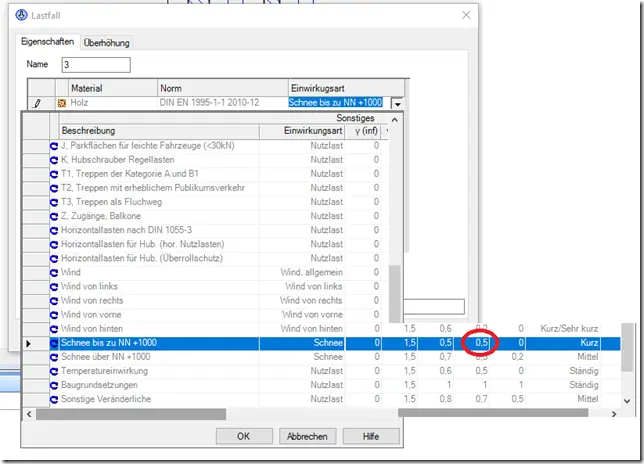The width and height of the screenshot is (644, 464).
Task: Click the current row arrow marker beside Schnee
Action: [x=28, y=343]
